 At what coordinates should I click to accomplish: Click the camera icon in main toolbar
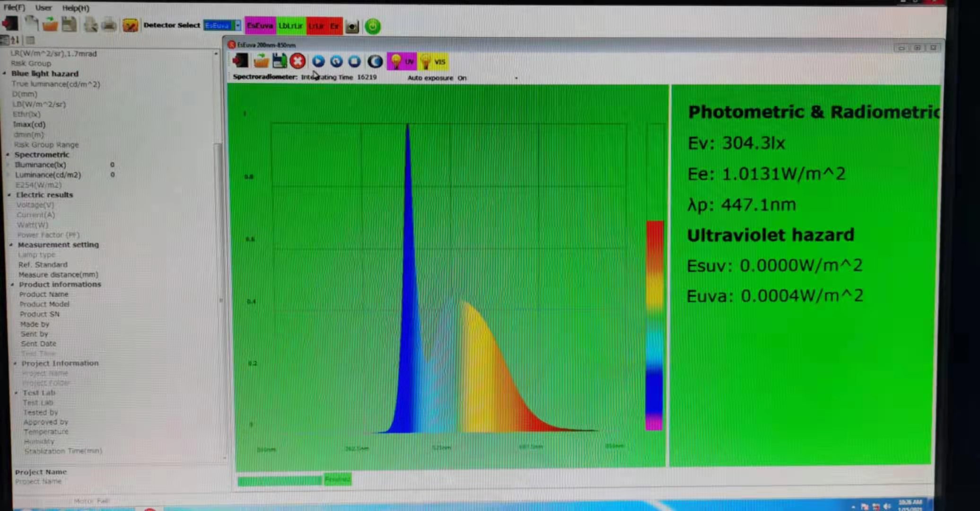click(x=352, y=26)
